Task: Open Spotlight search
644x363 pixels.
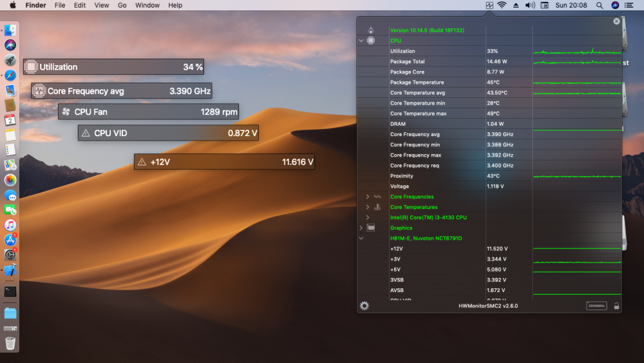Action: coord(600,5)
